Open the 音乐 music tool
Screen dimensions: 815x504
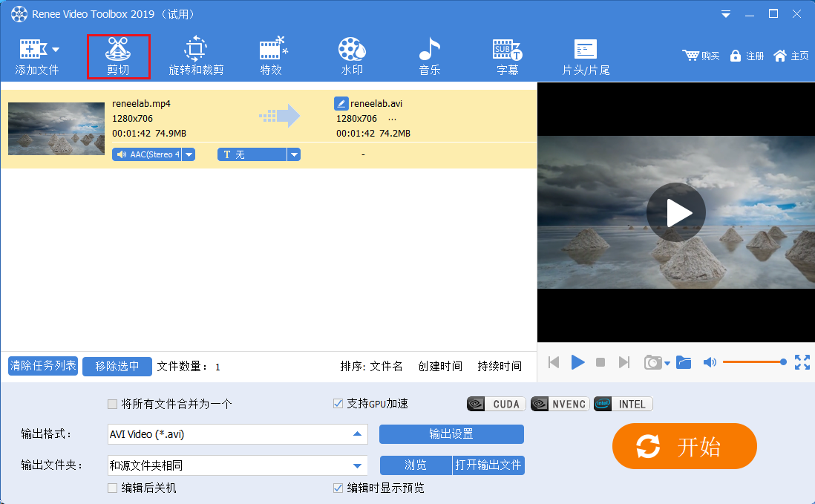point(430,56)
